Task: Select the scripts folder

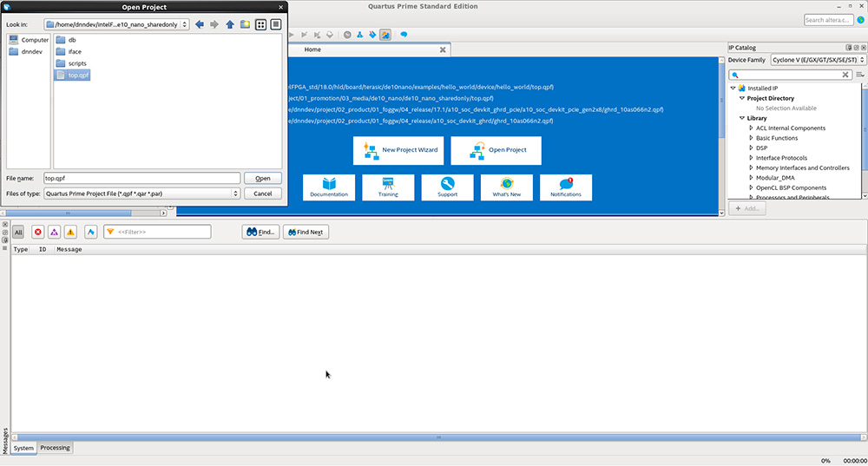Action: [71, 63]
